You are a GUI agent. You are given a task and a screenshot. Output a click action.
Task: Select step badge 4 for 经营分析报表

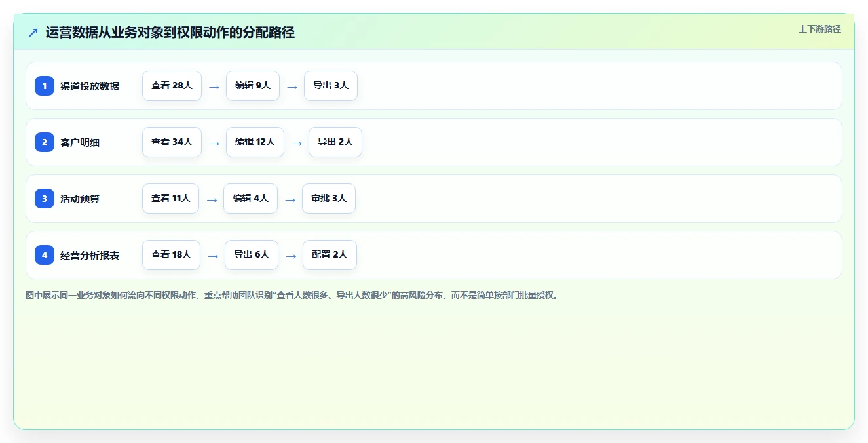point(45,255)
